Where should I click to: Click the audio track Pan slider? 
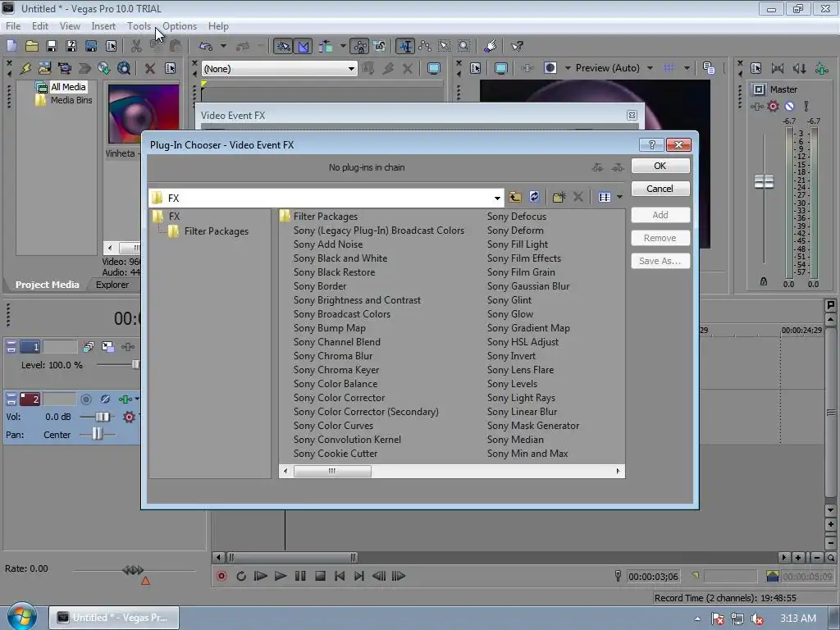[x=97, y=434]
